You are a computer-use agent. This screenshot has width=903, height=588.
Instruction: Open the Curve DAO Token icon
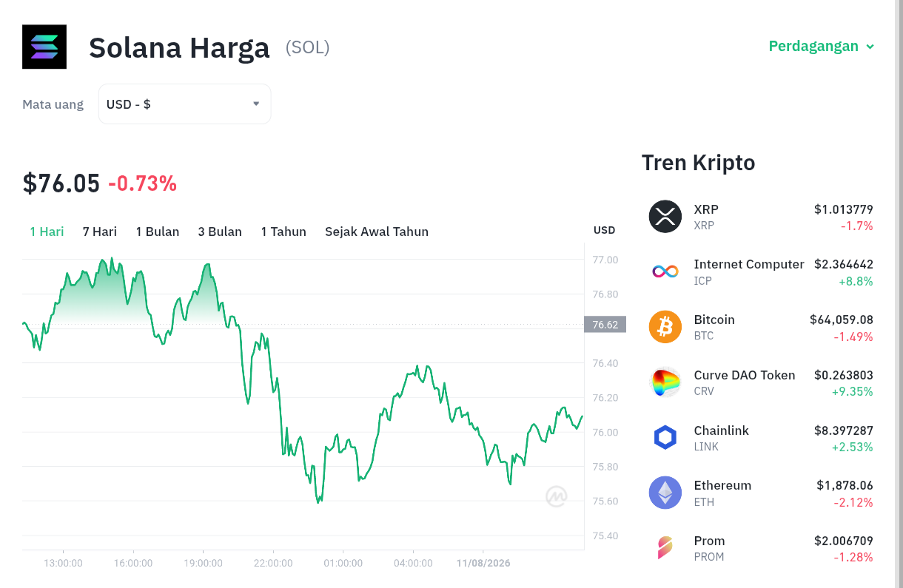(x=665, y=382)
